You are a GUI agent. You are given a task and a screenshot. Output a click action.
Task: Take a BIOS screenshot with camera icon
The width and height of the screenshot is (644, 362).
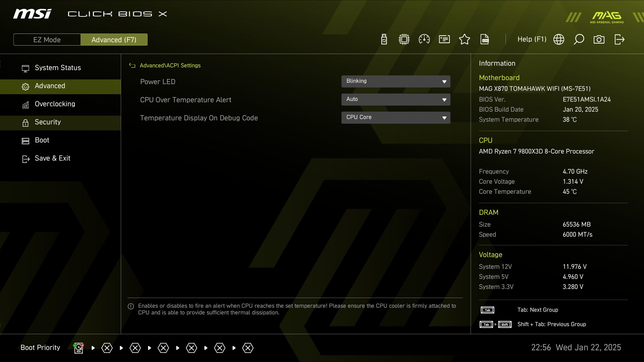pos(599,39)
